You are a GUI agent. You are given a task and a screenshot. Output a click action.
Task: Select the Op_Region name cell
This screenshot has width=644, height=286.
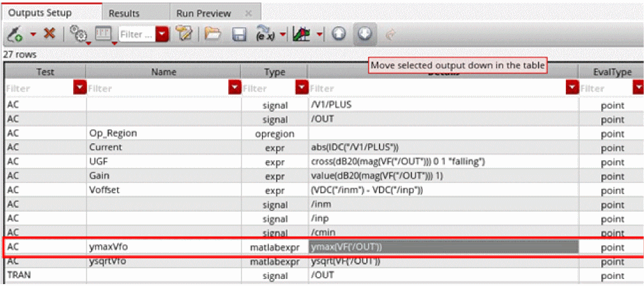163,133
